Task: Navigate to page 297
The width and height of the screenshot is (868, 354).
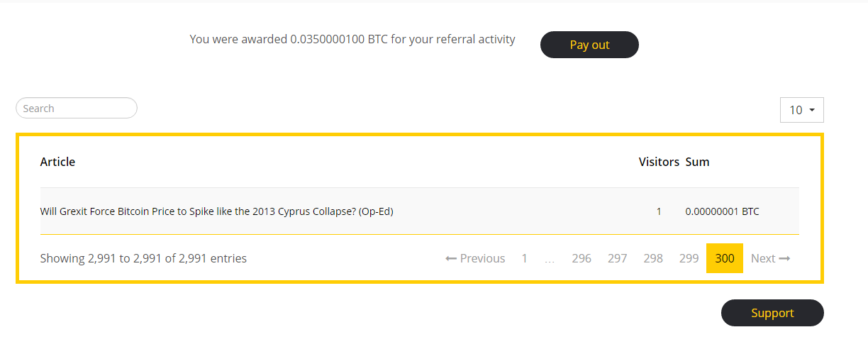Action: 618,258
